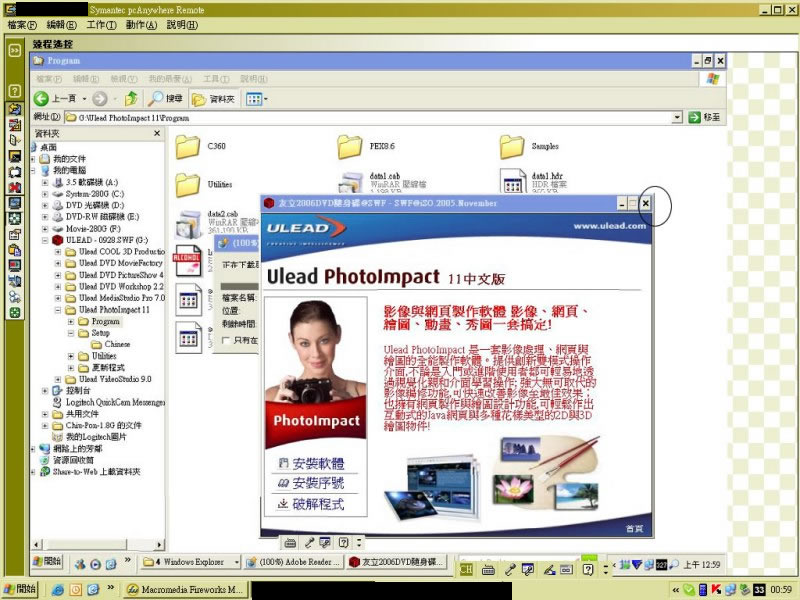The height and width of the screenshot is (600, 800).
Task: Select the Program folder in the tree
Action: [106, 321]
